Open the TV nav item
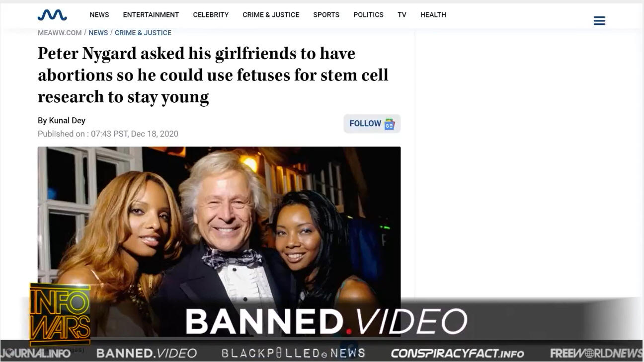The height and width of the screenshot is (362, 644). point(402,15)
